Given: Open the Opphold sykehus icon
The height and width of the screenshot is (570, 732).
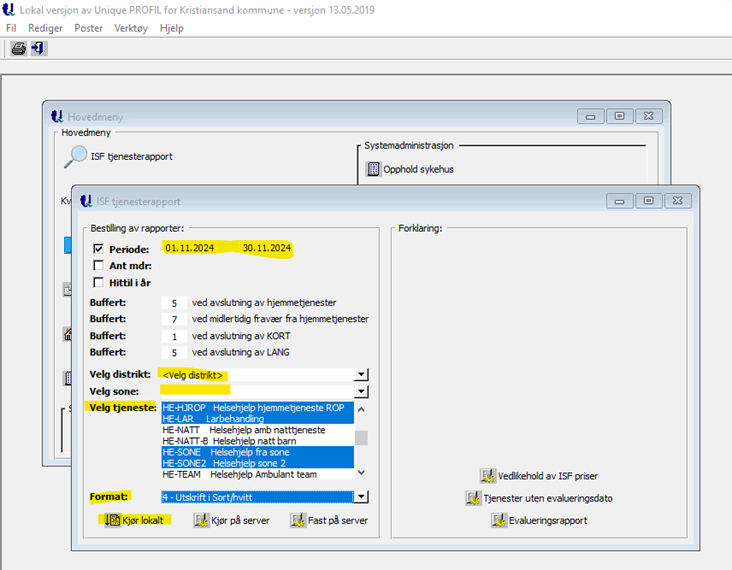Looking at the screenshot, I should tap(373, 169).
